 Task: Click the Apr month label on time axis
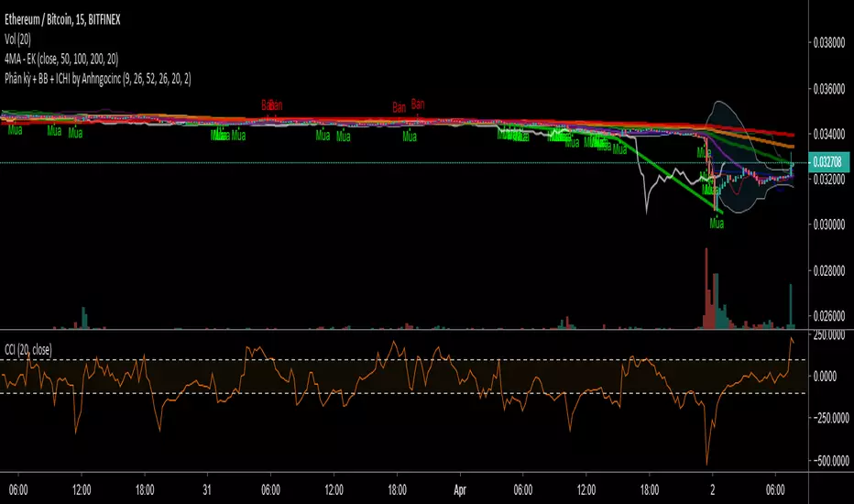(460, 490)
